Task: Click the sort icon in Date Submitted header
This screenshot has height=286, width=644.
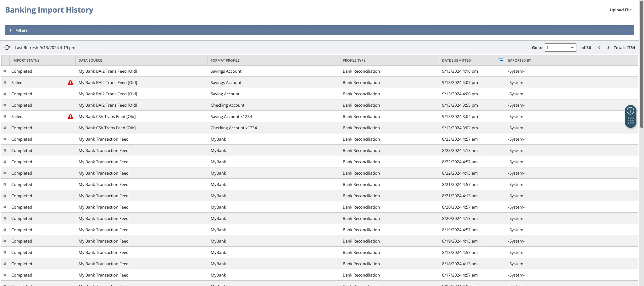Action: [x=500, y=60]
